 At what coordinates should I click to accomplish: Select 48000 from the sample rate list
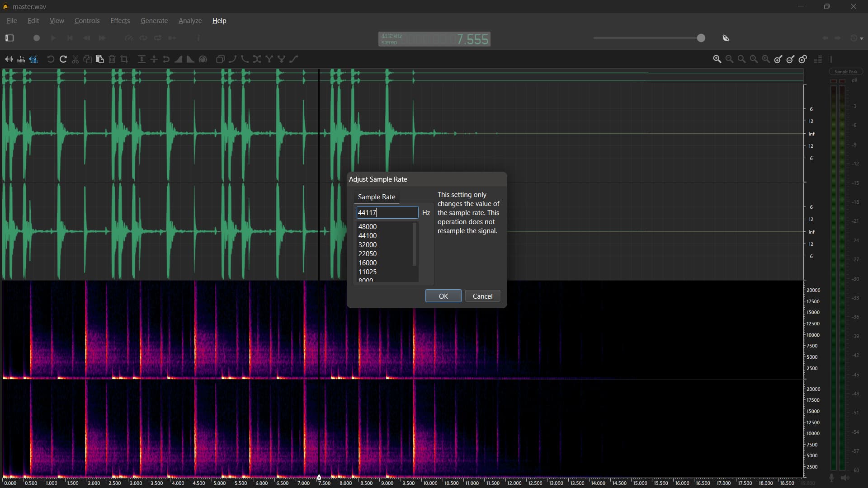(x=368, y=227)
